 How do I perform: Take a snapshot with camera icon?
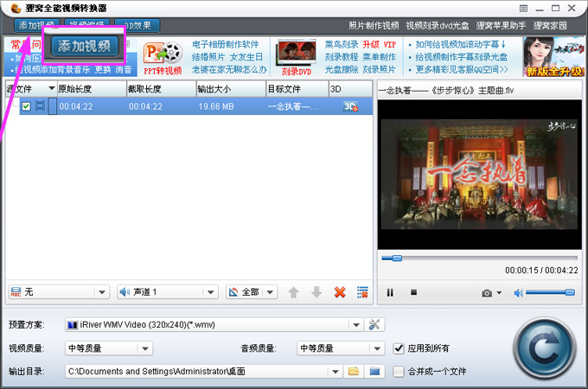point(487,293)
